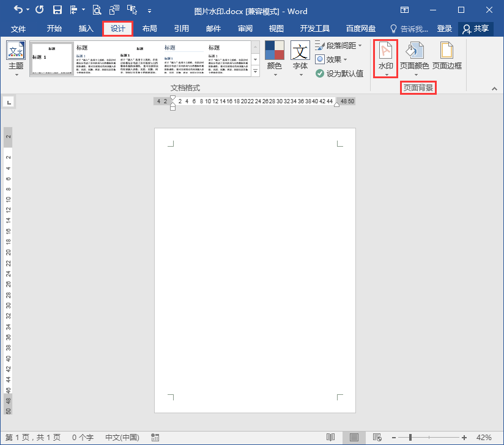Click the Share person icon button
Image resolution: width=504 pixels, height=445 pixels.
475,29
